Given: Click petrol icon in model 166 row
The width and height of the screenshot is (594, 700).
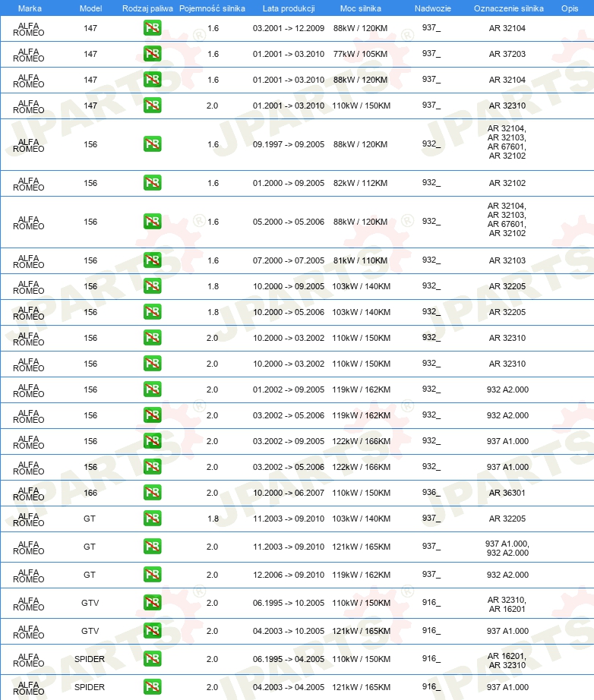Looking at the screenshot, I should pos(152,493).
